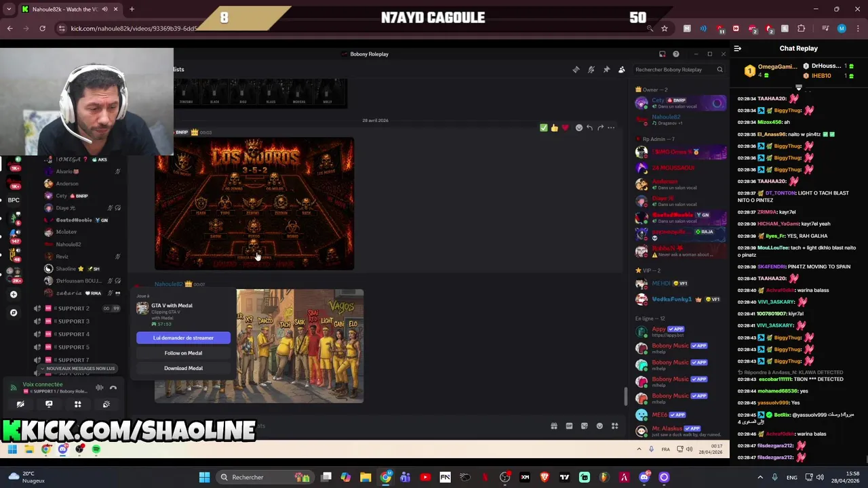
Task: Open the Windows Start menu
Action: pyautogui.click(x=204, y=477)
